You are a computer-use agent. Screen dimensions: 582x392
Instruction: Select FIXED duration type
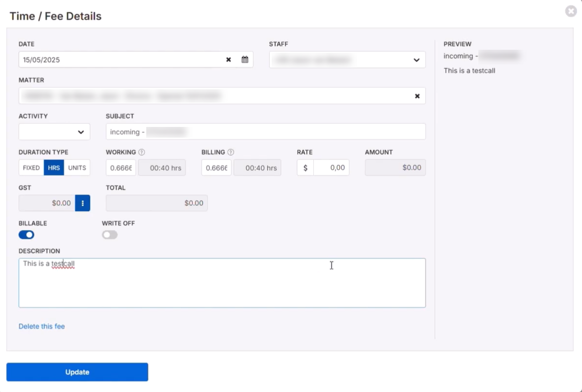[x=31, y=168]
